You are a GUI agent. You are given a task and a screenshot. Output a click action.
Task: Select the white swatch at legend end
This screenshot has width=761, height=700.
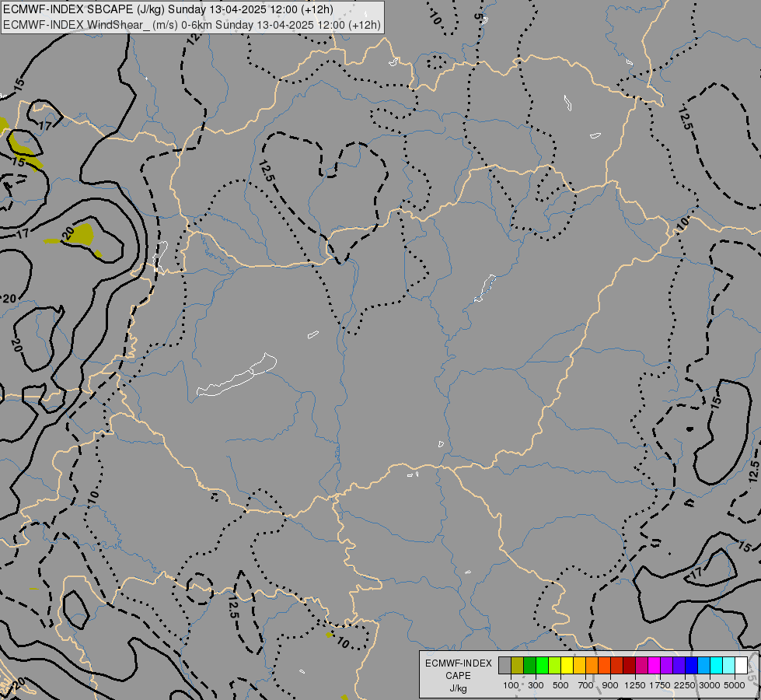pos(741,666)
